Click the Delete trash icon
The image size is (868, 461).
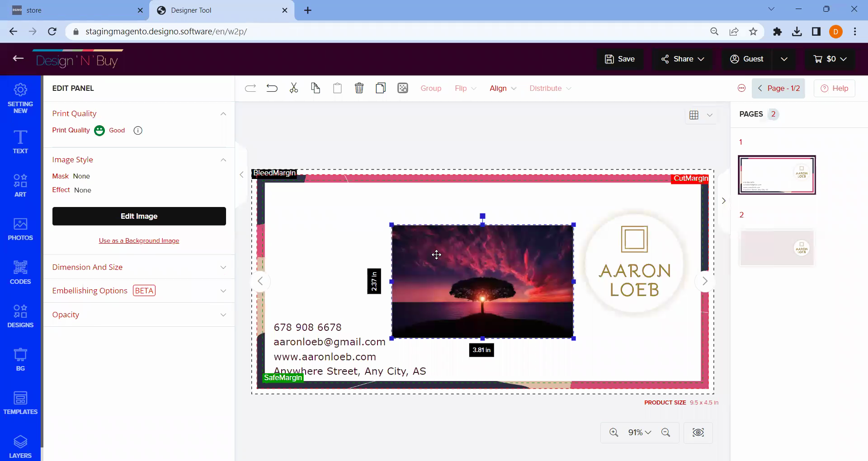click(359, 88)
